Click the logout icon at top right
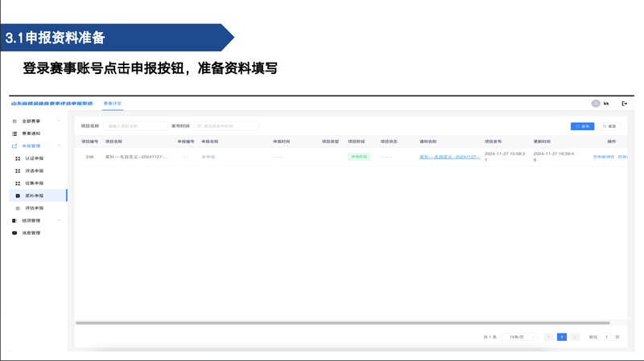Screen dimensions: 644x361 (625, 104)
